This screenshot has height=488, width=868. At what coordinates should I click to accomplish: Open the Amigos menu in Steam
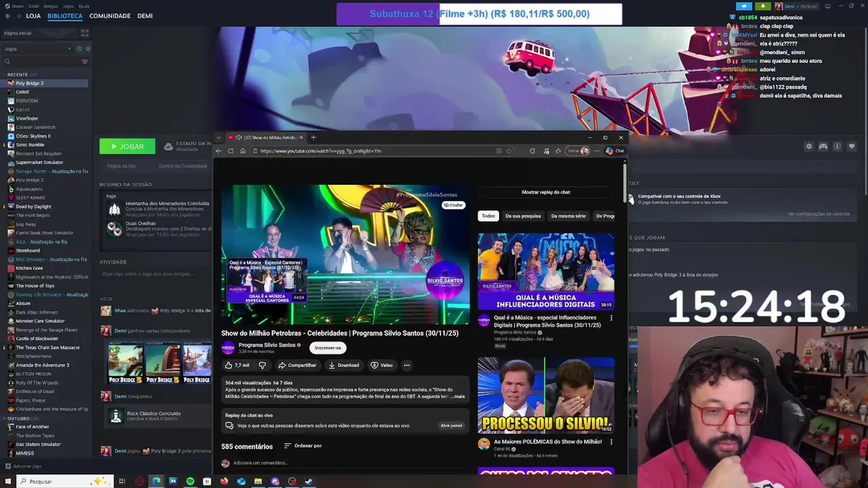coord(50,6)
